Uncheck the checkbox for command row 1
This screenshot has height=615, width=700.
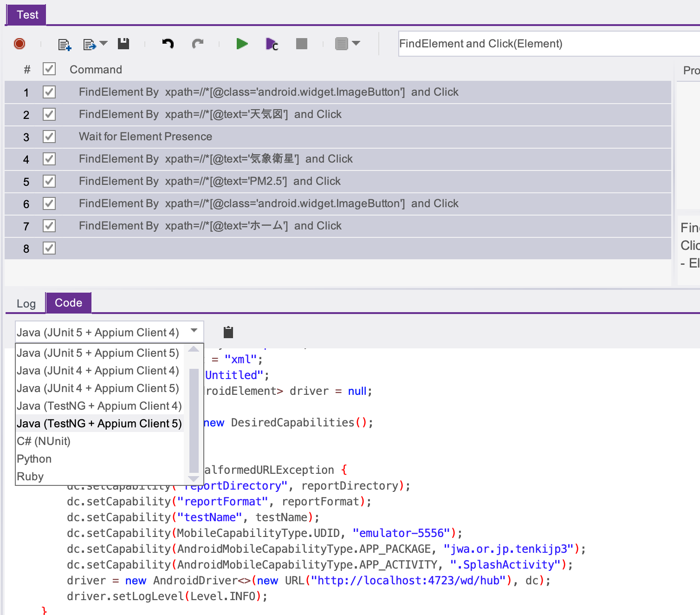click(x=49, y=92)
